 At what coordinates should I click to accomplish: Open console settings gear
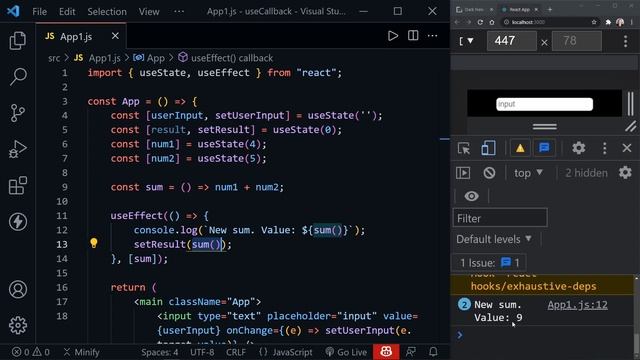tap(625, 173)
